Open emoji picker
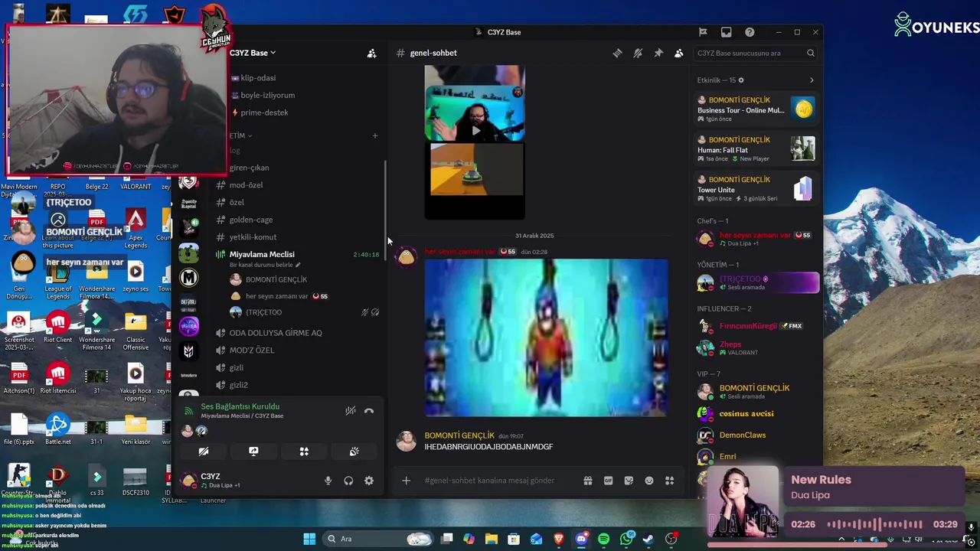The width and height of the screenshot is (980, 551). click(x=649, y=481)
